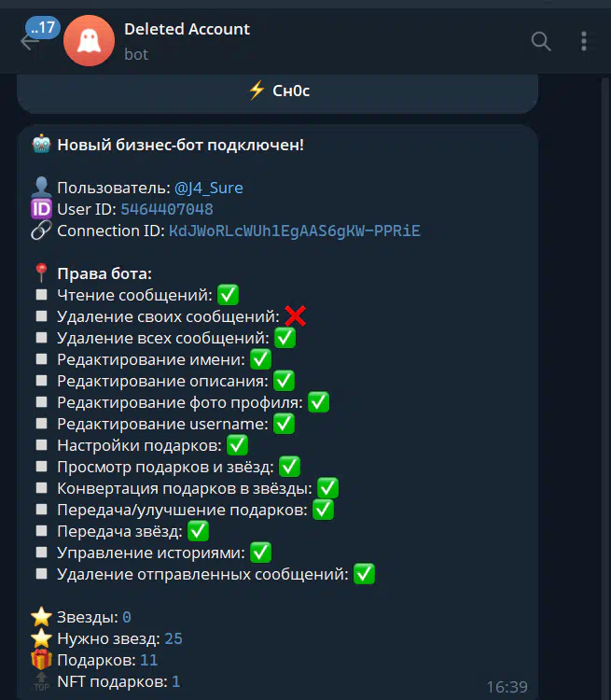The width and height of the screenshot is (611, 700).
Task: Click the bot status label under title
Action: pos(136,54)
